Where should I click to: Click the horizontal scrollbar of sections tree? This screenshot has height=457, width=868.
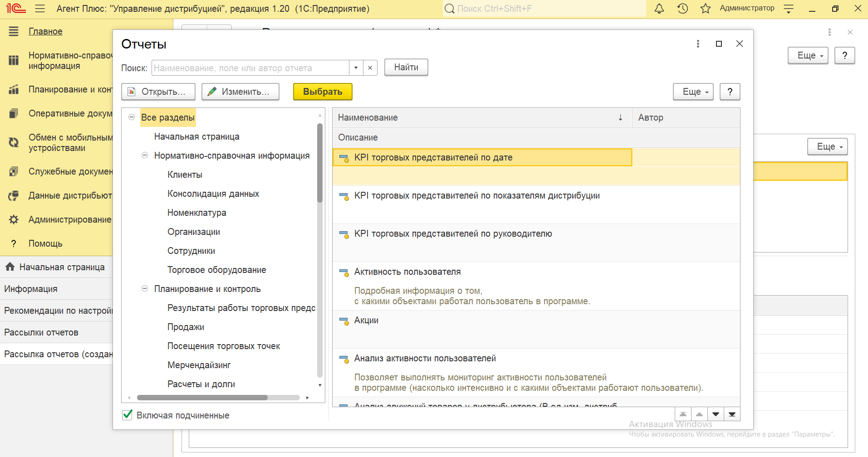coord(202,398)
